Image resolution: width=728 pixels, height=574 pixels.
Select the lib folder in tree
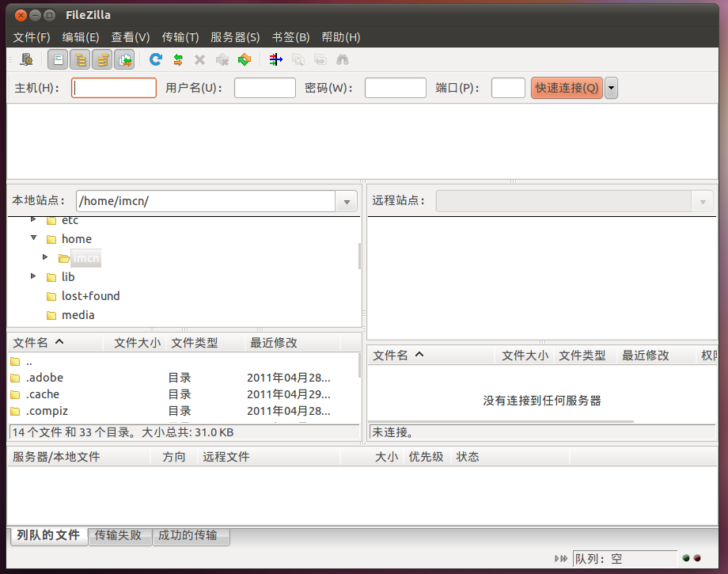tap(68, 277)
